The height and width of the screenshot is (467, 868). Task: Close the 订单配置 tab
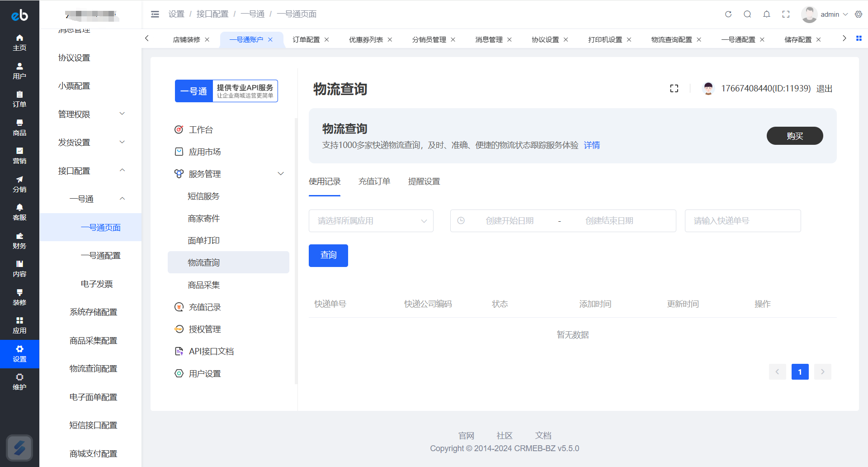326,40
